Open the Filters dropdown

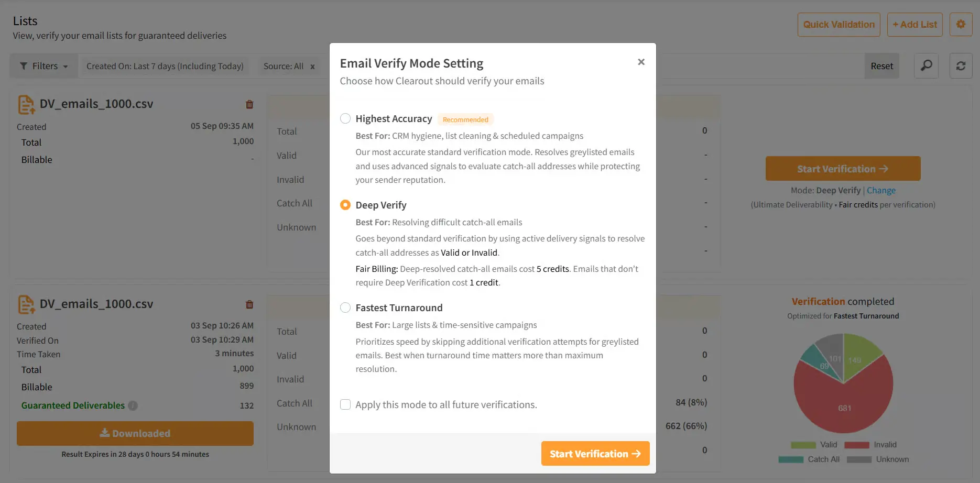[44, 66]
